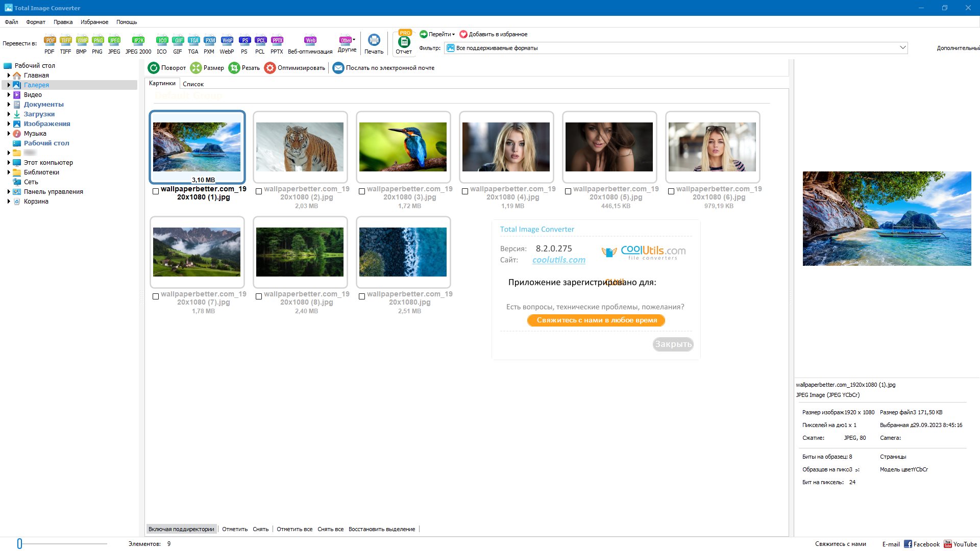Viewport: 980px width, 551px height.
Task: Expand the Главная tree node
Action: coord(9,76)
